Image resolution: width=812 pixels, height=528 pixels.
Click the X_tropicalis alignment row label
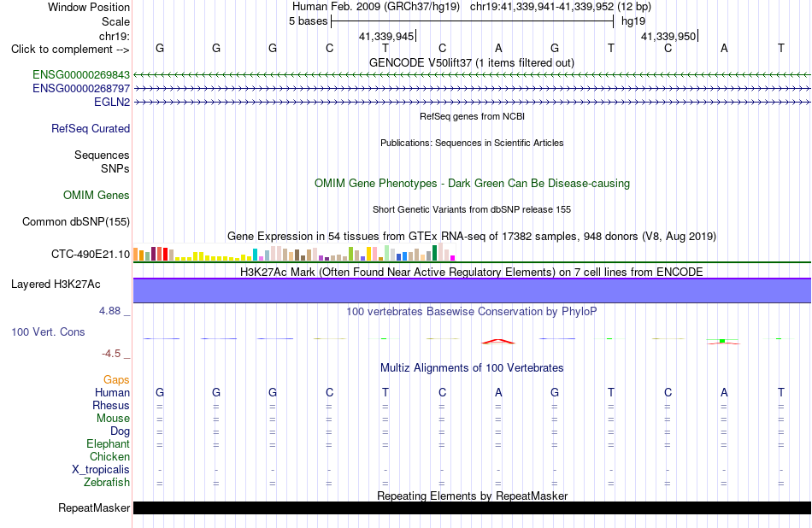click(101, 470)
